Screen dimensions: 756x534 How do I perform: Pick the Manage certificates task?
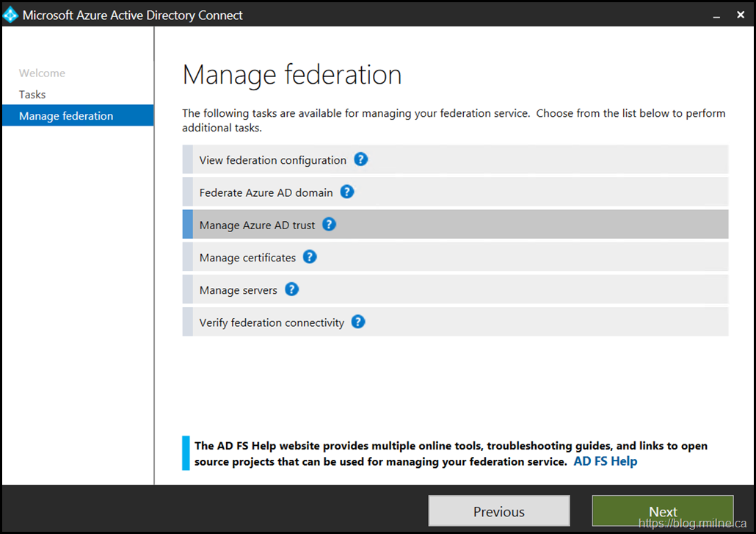[x=247, y=258]
